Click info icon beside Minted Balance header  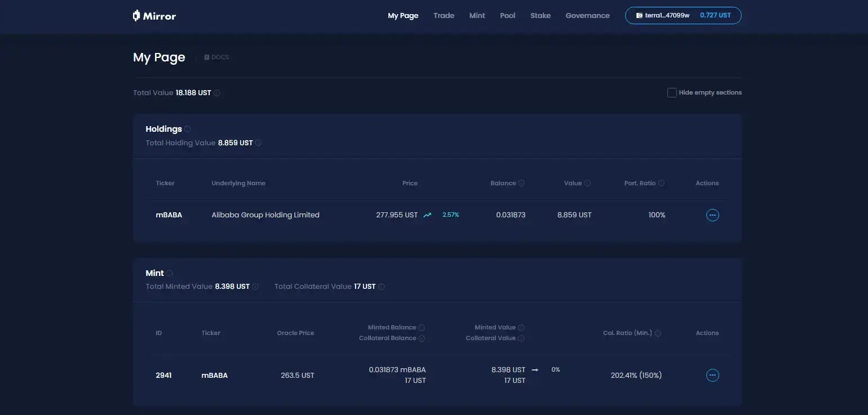[x=422, y=328]
